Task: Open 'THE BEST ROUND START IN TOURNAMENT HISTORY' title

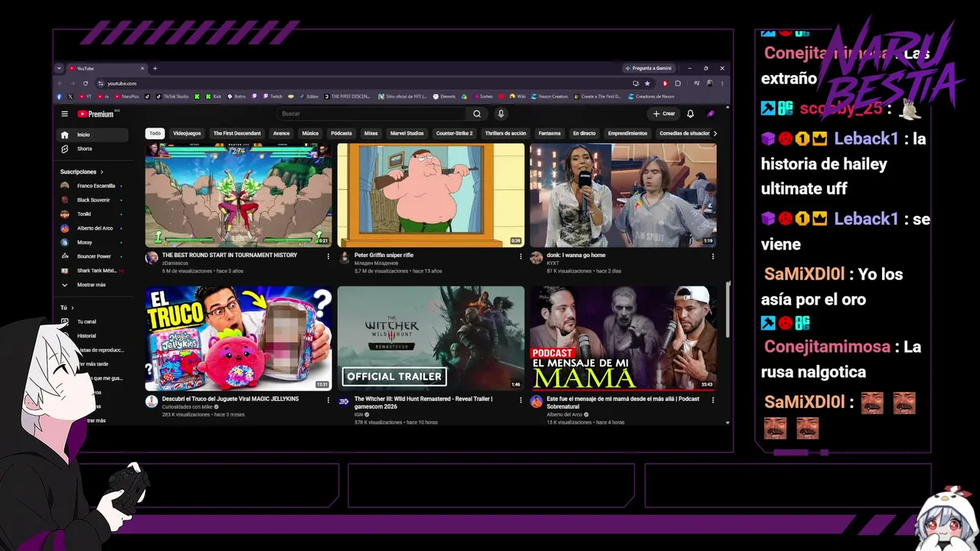Action: (230, 255)
